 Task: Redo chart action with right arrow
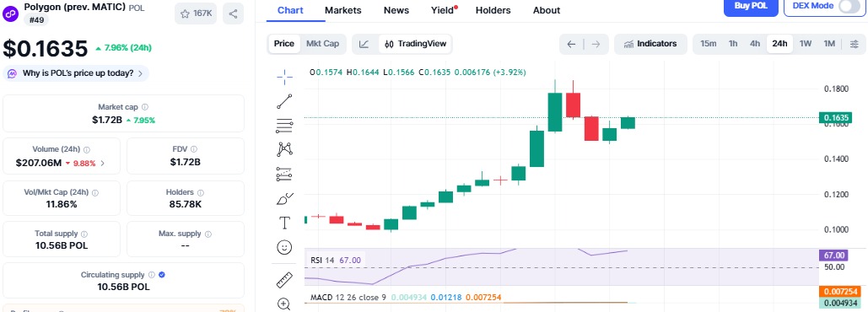click(x=596, y=44)
